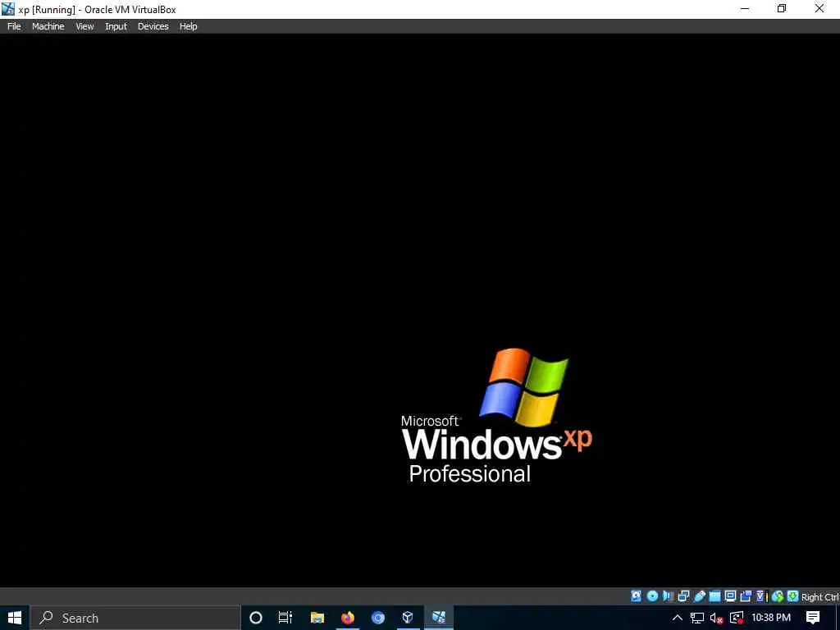Image resolution: width=840 pixels, height=630 pixels.
Task: Open the Action Center notifications
Action: (x=813, y=618)
